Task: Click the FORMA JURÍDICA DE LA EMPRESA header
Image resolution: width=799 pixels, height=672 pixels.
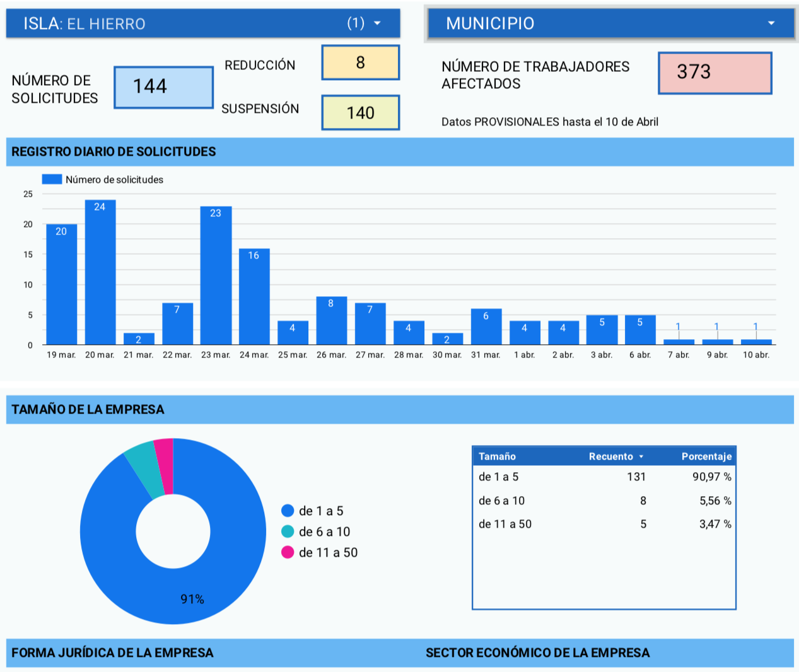Action: 112,652
